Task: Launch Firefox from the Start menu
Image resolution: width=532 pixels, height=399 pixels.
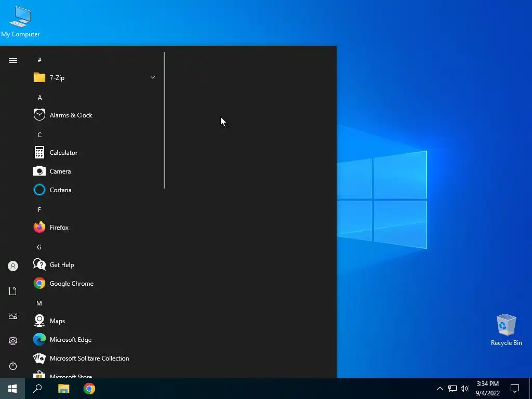Action: (95, 228)
